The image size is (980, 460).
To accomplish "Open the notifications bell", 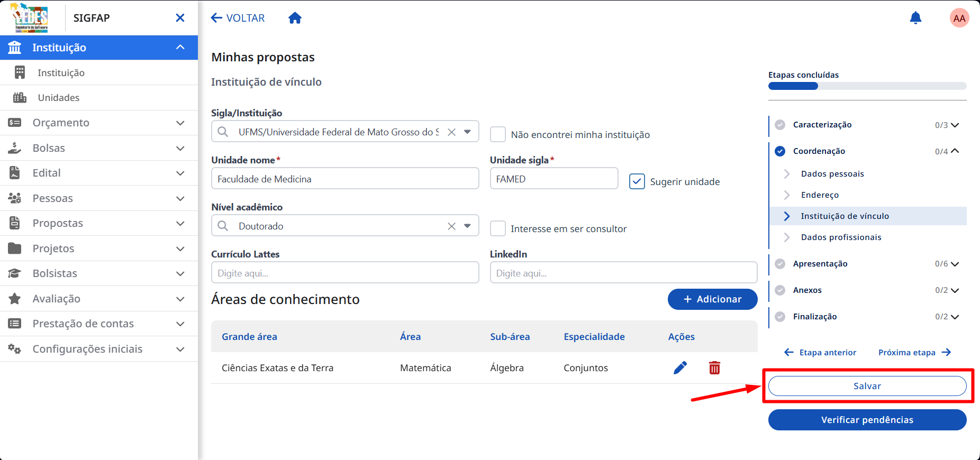I will tap(915, 18).
